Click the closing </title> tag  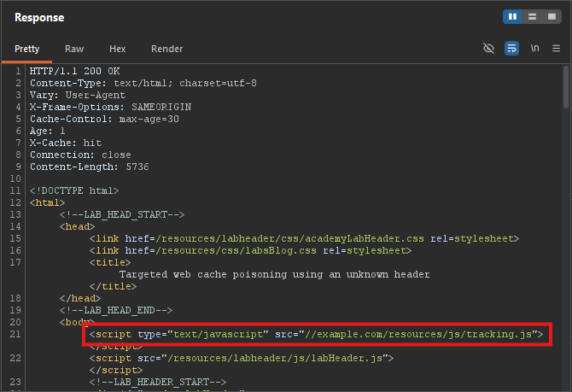pos(113,286)
